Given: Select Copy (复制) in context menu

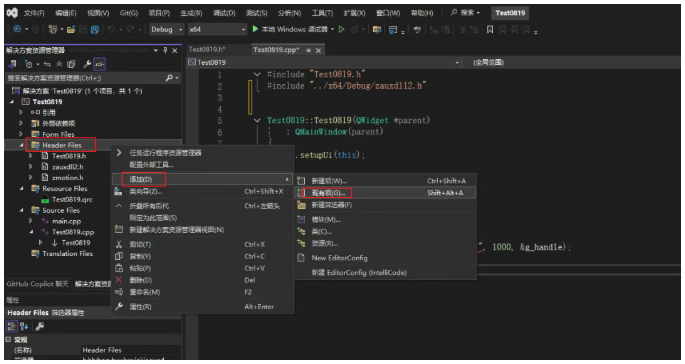Looking at the screenshot, I should (x=202, y=256).
